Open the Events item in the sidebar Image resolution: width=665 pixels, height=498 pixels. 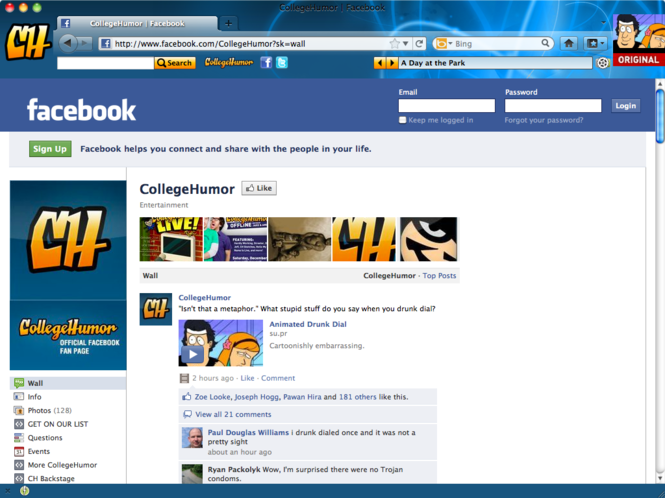coord(39,451)
